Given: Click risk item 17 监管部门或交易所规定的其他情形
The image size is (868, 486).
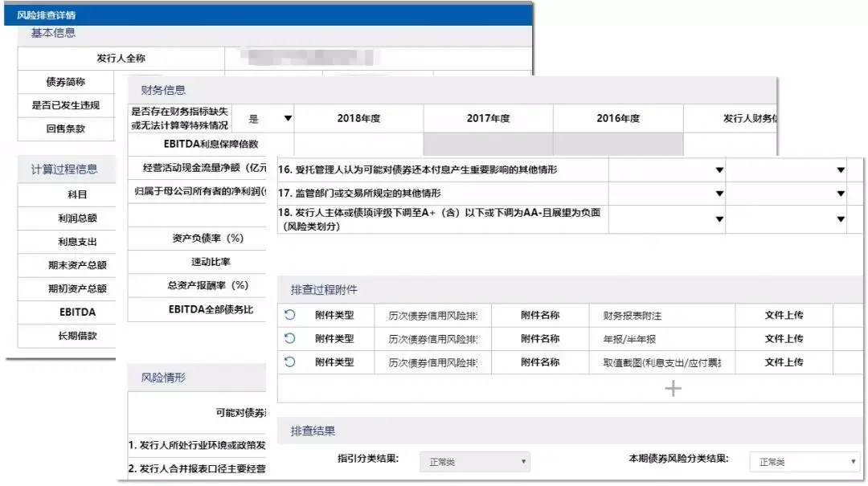Looking at the screenshot, I should pos(360,193).
